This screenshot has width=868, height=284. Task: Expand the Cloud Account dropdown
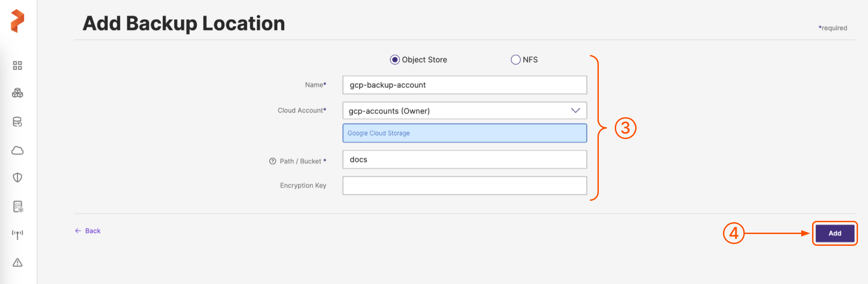tap(464, 111)
